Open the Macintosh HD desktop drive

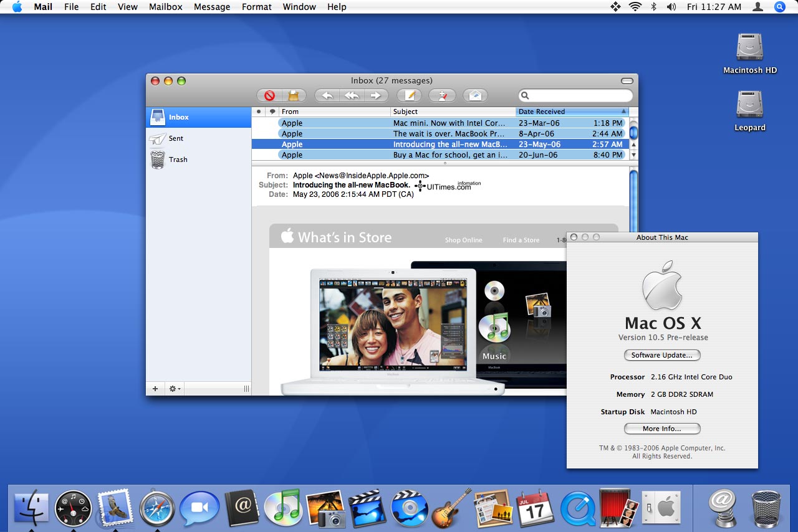(750, 54)
